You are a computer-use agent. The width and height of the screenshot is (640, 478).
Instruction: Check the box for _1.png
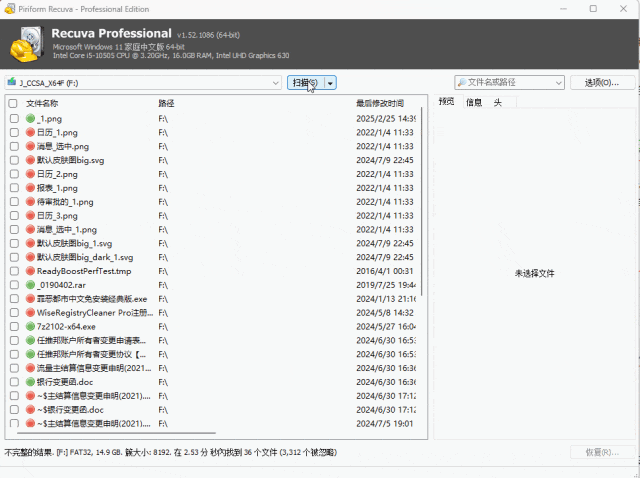[x=14, y=119]
